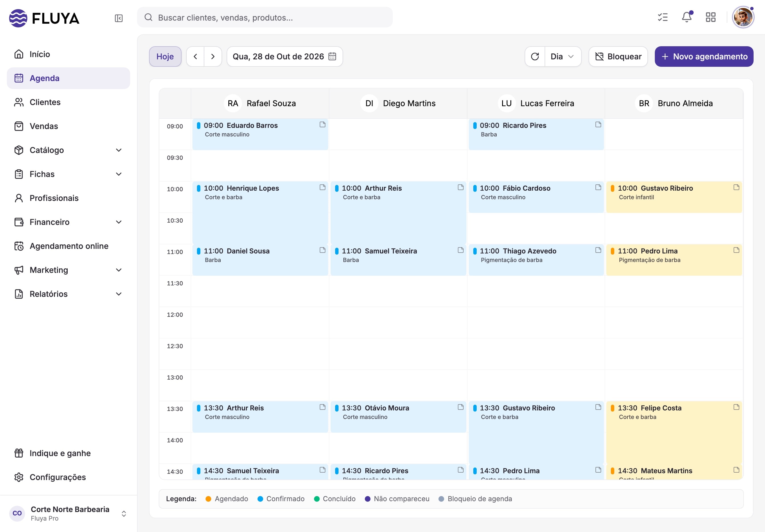Go to next day arrow
The width and height of the screenshot is (765, 532).
pos(213,57)
